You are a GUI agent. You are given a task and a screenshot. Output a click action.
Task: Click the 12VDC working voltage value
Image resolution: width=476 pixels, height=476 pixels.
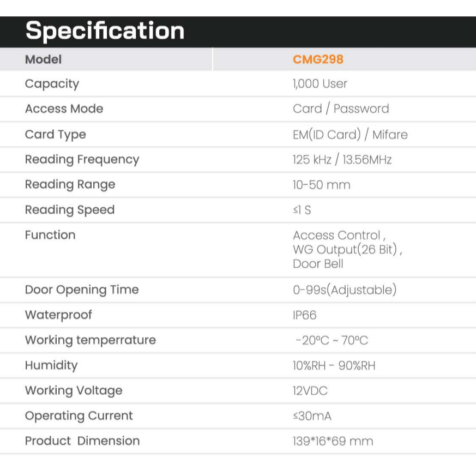[310, 390]
